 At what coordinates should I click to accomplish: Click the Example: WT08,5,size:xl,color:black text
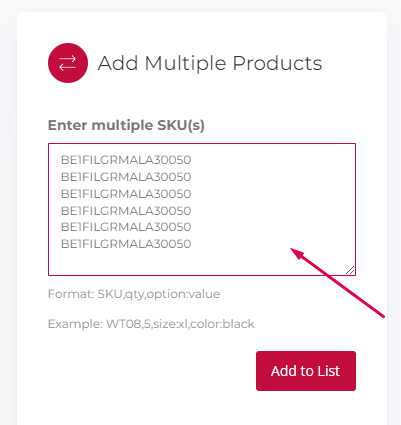(x=151, y=324)
